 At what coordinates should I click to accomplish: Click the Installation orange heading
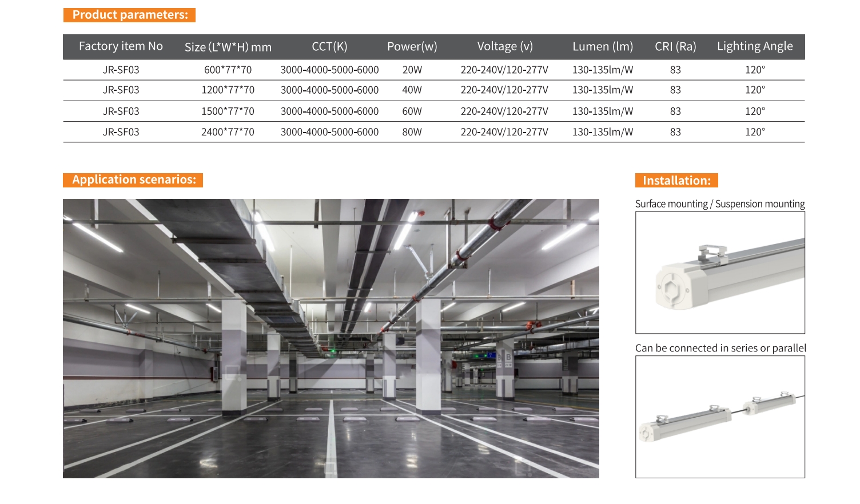[676, 181]
